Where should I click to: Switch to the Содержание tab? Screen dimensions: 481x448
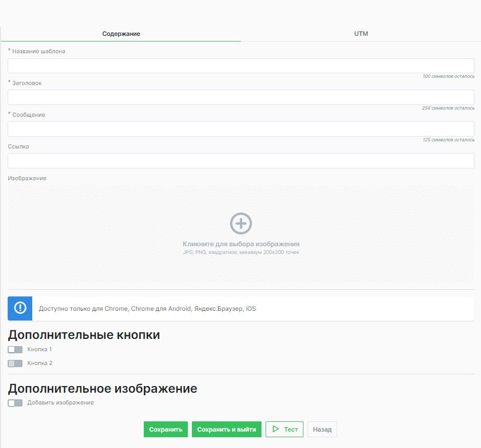click(x=121, y=34)
